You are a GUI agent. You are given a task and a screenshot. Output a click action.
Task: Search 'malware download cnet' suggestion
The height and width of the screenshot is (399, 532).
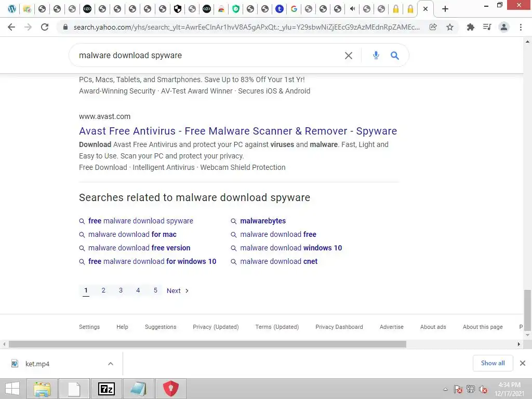(x=279, y=262)
